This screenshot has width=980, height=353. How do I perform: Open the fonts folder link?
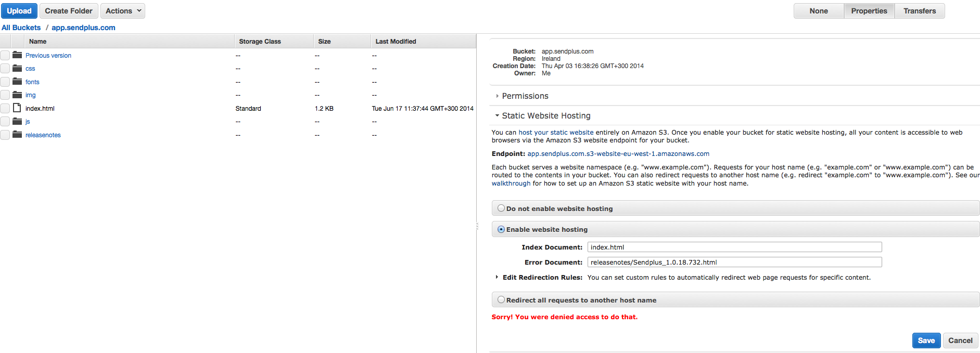pos(32,82)
